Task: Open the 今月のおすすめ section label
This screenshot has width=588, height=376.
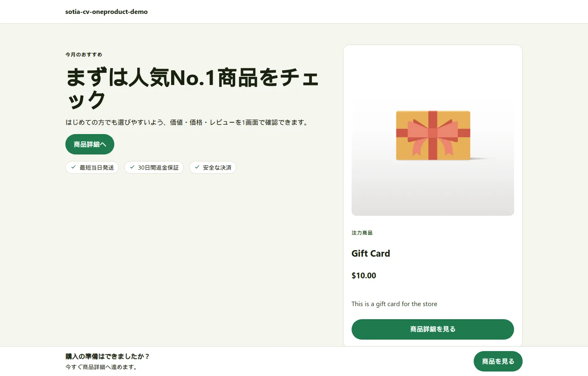Action: click(x=83, y=54)
